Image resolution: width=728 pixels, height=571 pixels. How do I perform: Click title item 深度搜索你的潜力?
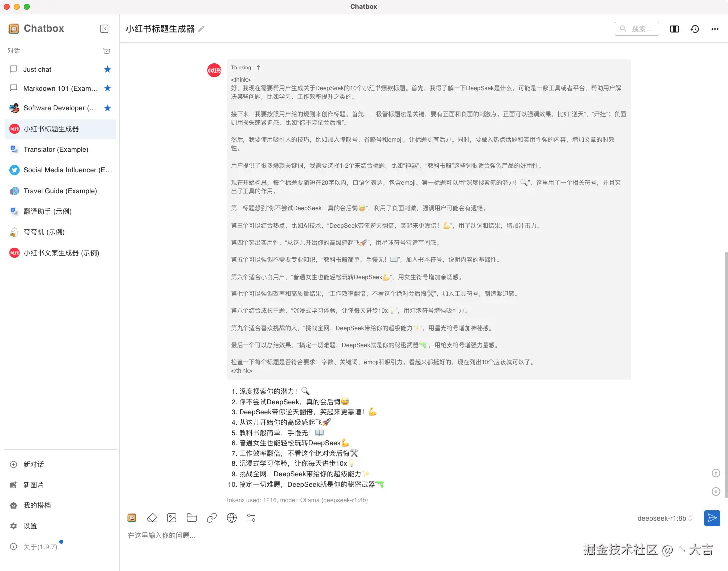[274, 391]
